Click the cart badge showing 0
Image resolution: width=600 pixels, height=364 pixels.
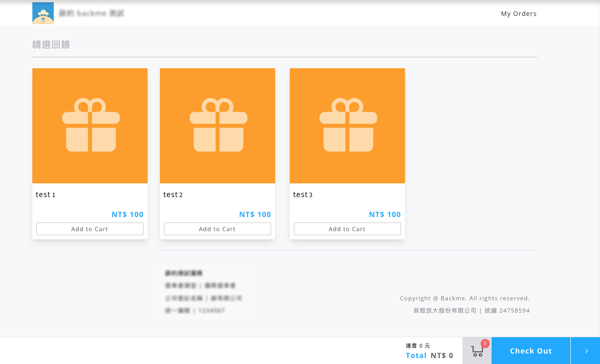(485, 344)
